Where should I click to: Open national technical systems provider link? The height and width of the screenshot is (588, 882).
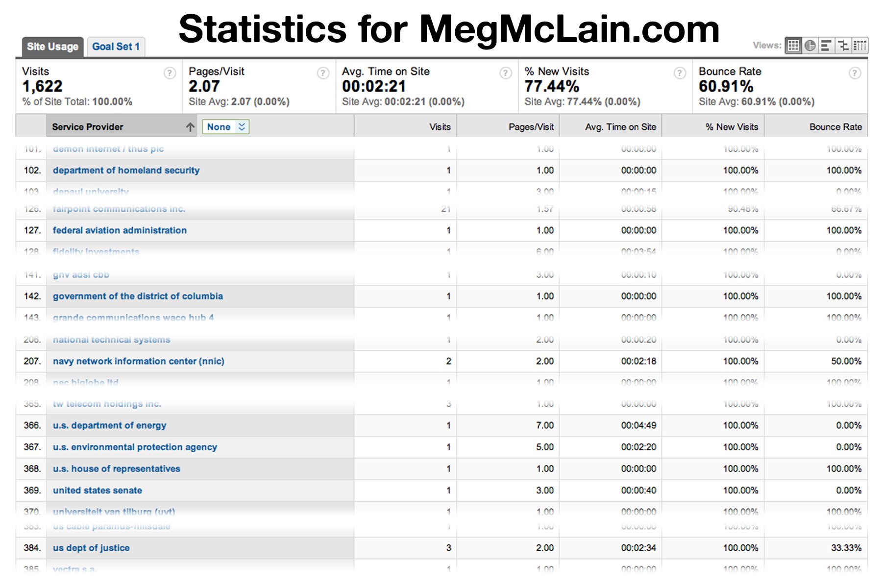click(112, 340)
